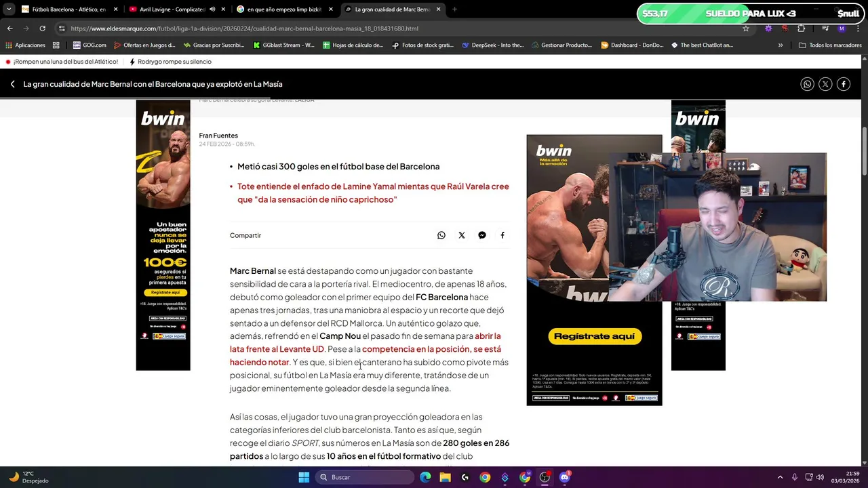The image size is (868, 488).
Task: Open the site information icon in the address bar
Action: click(x=62, y=28)
